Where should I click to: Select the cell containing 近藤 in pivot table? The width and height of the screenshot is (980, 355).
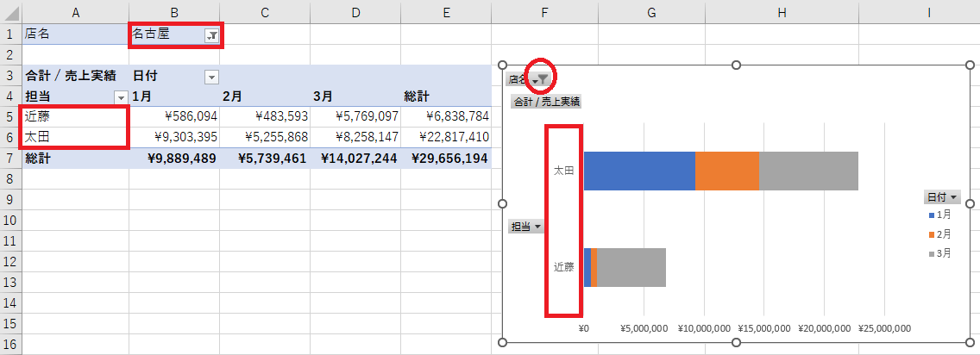pos(76,115)
